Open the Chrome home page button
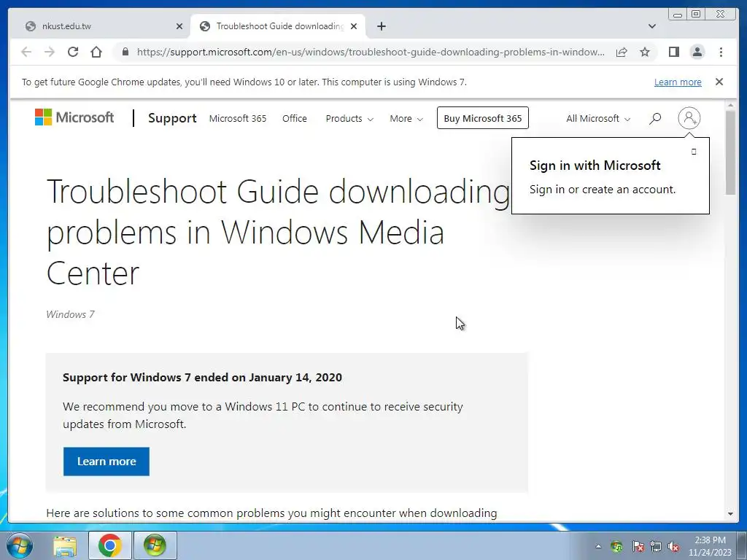Image resolution: width=747 pixels, height=560 pixels. (96, 52)
